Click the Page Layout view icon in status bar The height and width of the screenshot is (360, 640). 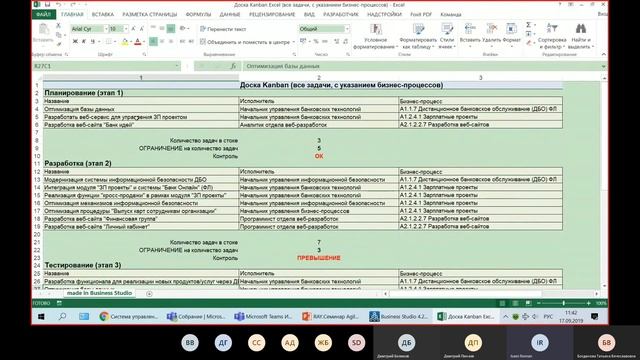coord(516,303)
